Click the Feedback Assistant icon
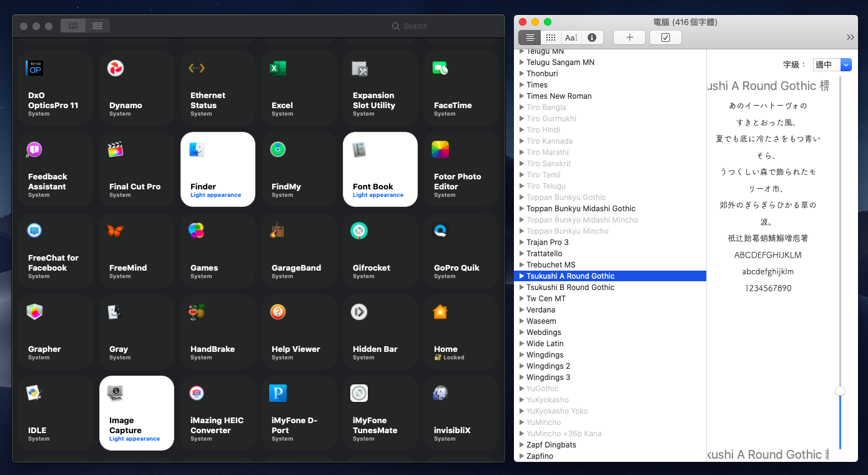This screenshot has height=475, width=868. click(x=34, y=149)
